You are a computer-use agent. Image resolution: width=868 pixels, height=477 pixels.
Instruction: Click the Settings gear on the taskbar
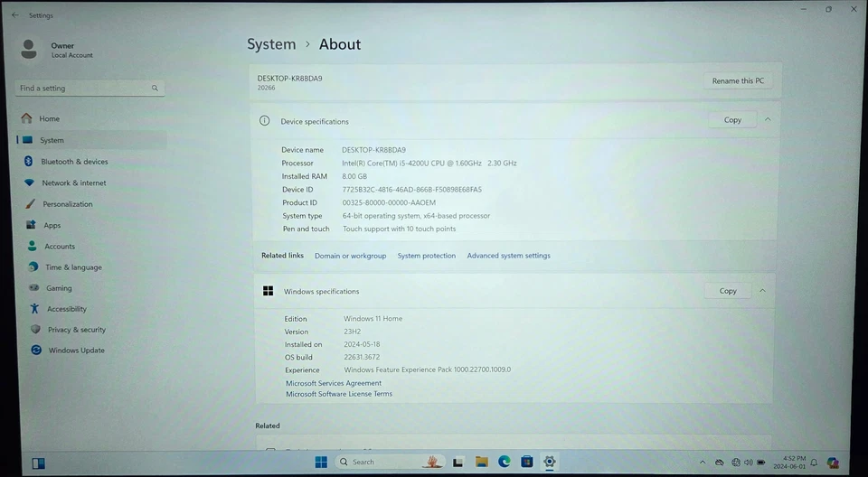(x=549, y=461)
